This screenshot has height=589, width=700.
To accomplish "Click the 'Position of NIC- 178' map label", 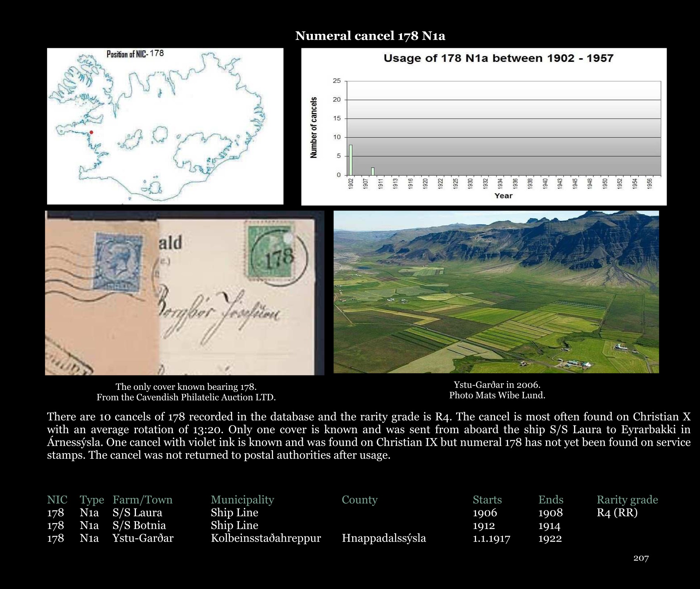I will pos(135,54).
